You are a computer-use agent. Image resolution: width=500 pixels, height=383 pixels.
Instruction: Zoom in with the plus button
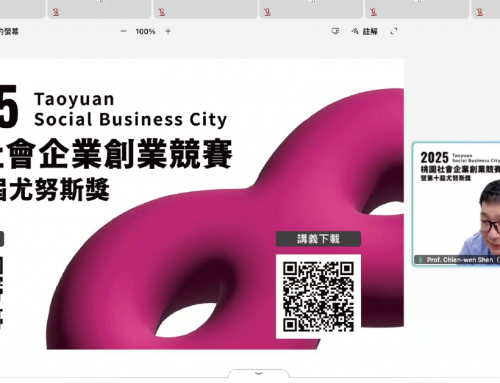coord(168,31)
